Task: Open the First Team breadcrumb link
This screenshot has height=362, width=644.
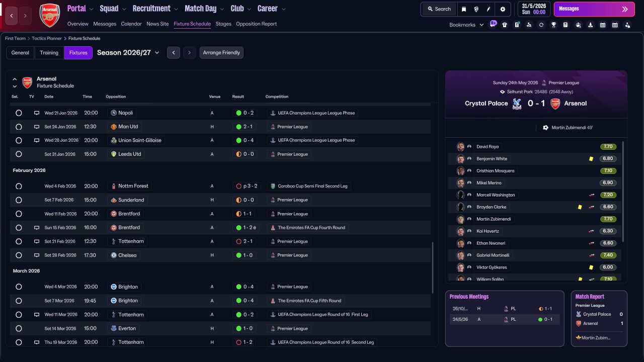Action: click(x=16, y=39)
